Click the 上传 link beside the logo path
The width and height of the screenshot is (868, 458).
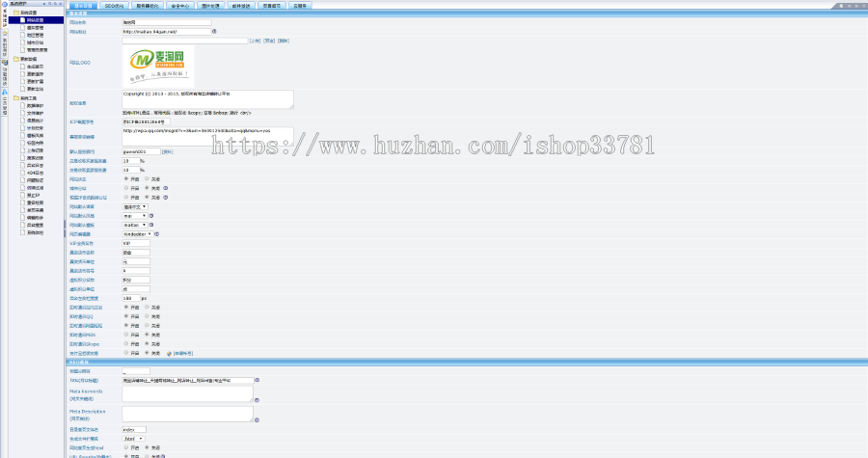pyautogui.click(x=255, y=40)
